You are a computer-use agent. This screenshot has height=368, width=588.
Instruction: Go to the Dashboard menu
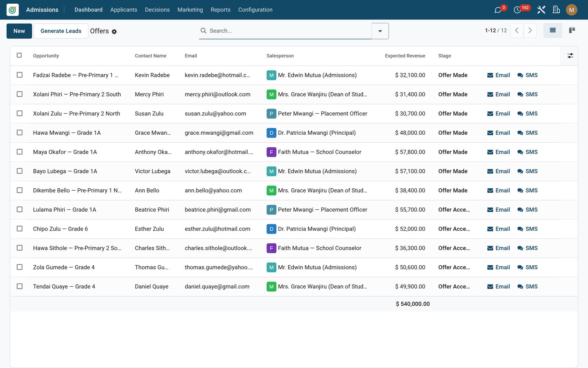[x=89, y=10]
